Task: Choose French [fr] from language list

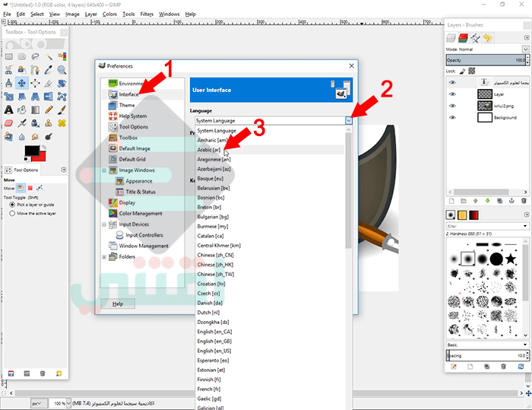Action: point(270,389)
